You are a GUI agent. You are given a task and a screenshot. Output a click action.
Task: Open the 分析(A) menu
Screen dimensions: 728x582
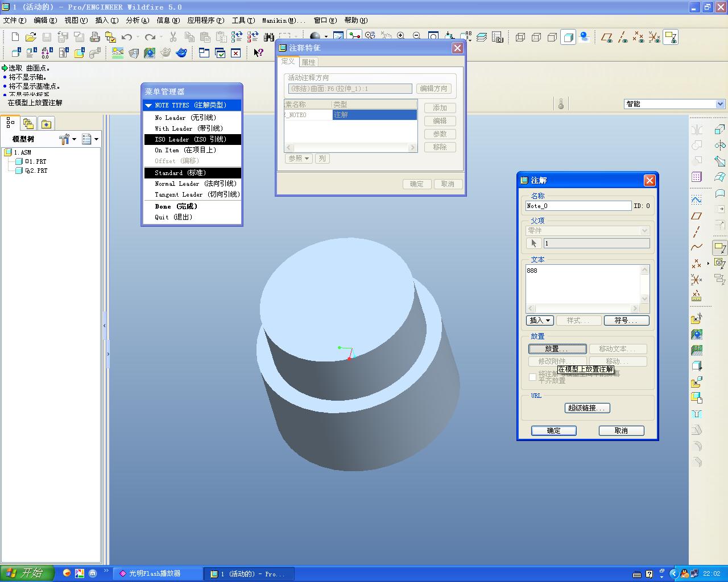coord(137,20)
